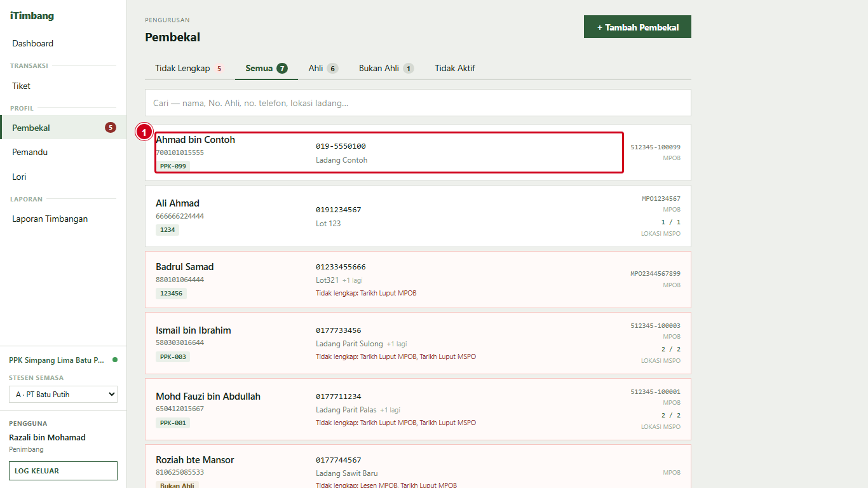Click PPK Simpang Lima Batu P... label
This screenshot has width=868, height=488.
coord(57,360)
